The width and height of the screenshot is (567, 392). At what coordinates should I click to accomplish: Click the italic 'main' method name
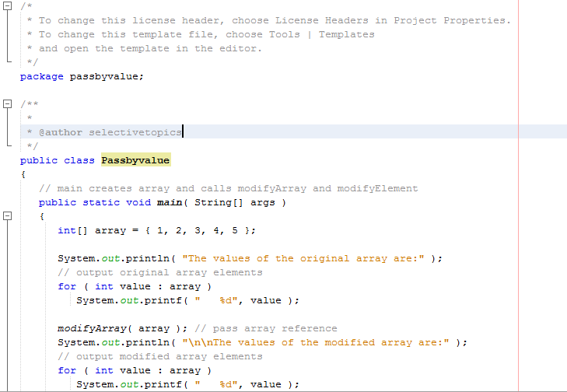(x=170, y=202)
